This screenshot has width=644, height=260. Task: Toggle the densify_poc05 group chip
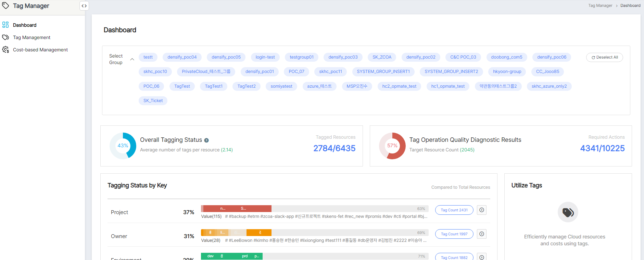click(226, 57)
